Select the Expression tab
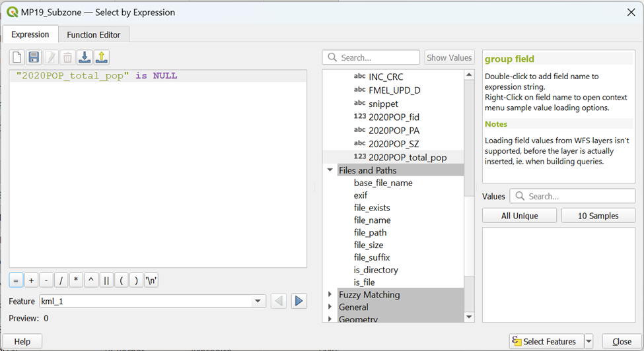 (x=30, y=34)
